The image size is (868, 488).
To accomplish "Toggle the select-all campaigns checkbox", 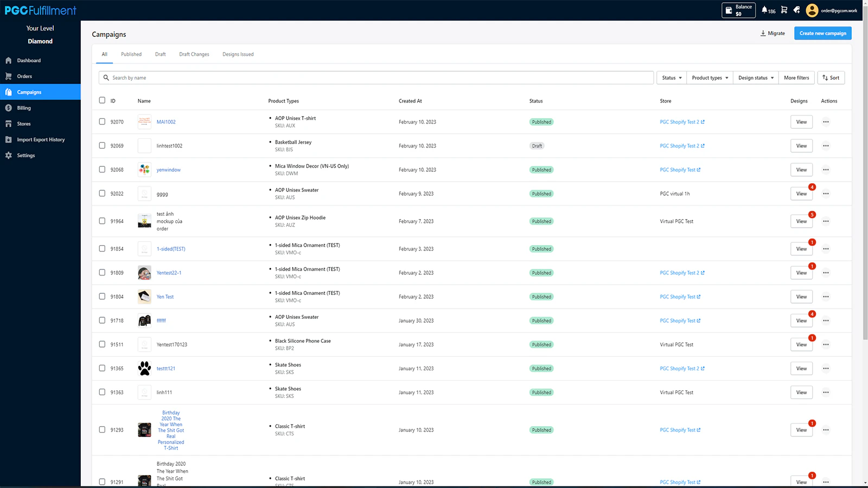I will pos(102,100).
